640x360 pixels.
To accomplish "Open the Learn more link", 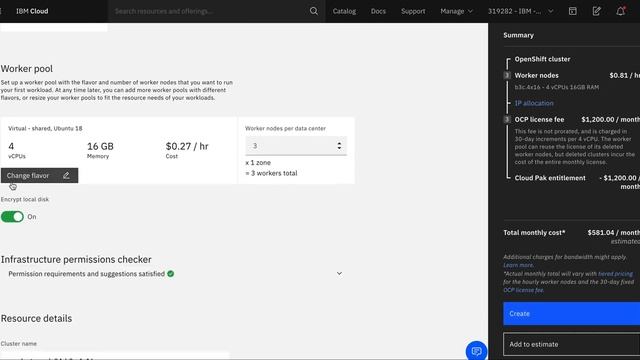I will click(518, 265).
